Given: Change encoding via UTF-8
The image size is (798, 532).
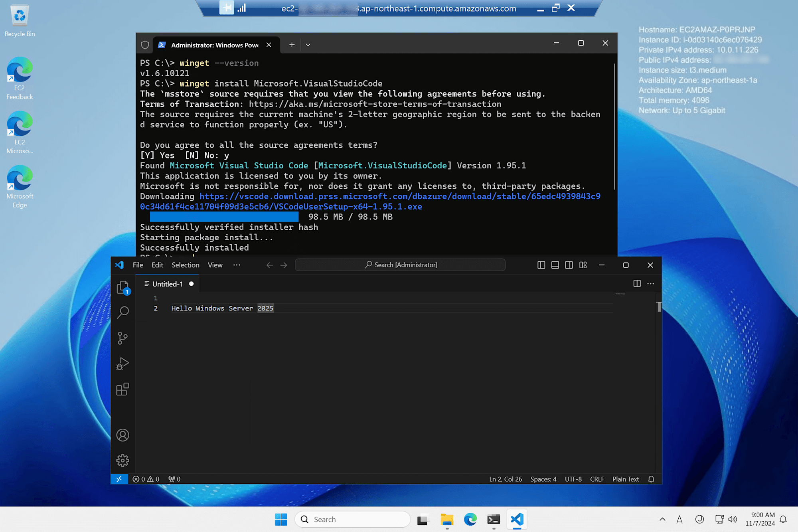Looking at the screenshot, I should click(x=573, y=479).
